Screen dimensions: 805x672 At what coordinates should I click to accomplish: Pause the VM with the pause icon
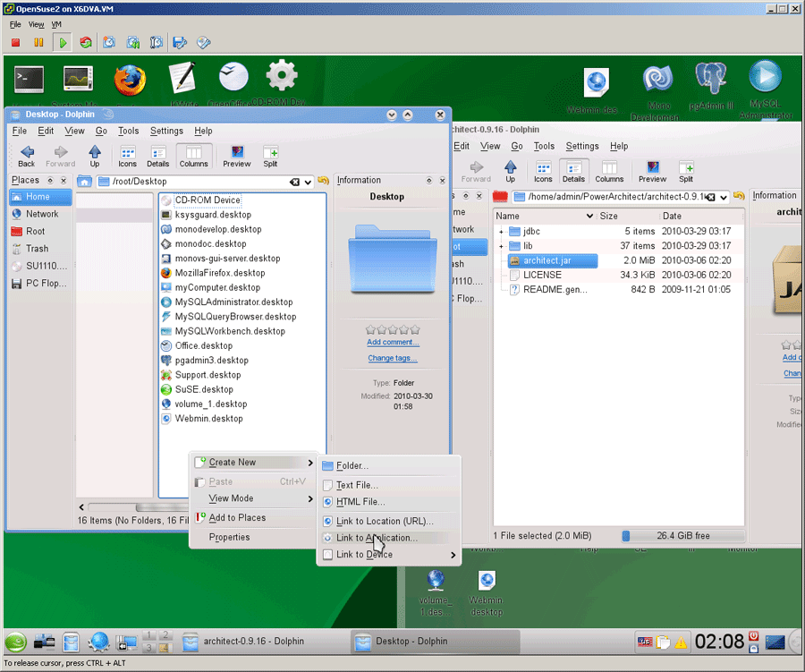point(38,43)
